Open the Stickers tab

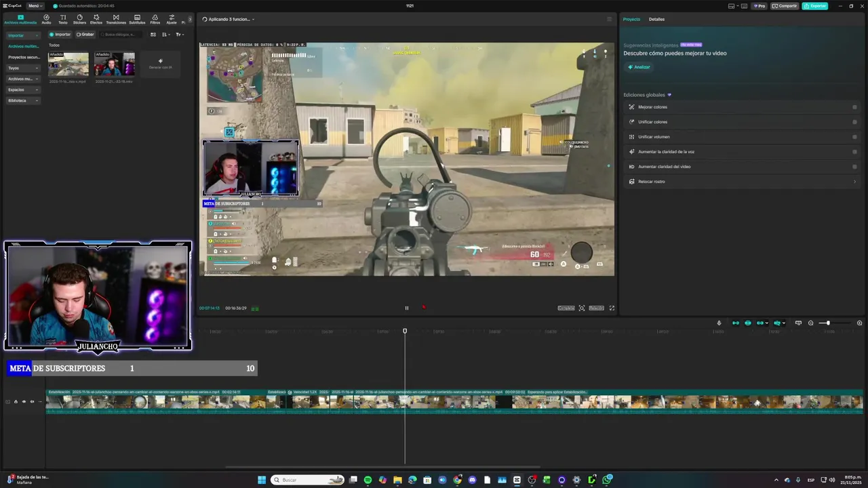79,19
